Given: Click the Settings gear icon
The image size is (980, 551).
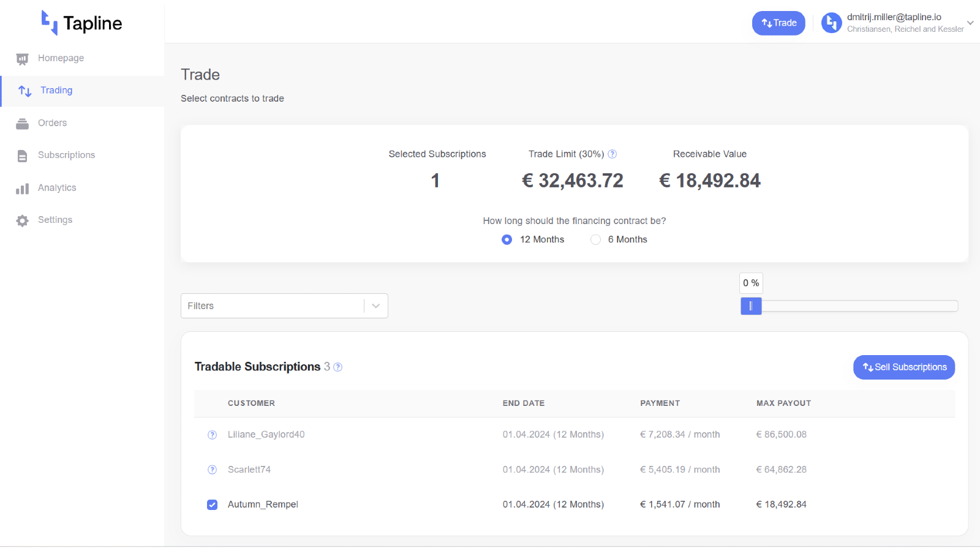Looking at the screenshot, I should [x=23, y=220].
